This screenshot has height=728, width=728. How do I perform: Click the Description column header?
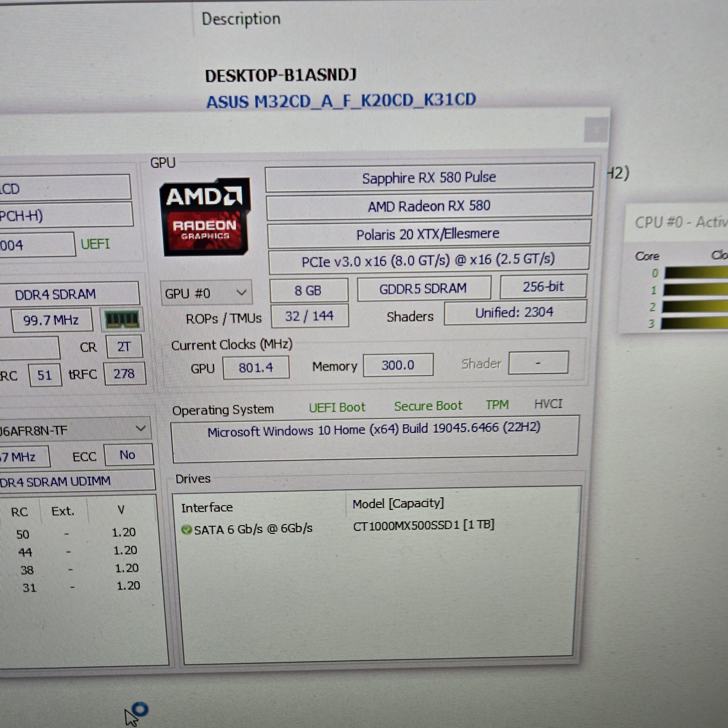[241, 19]
